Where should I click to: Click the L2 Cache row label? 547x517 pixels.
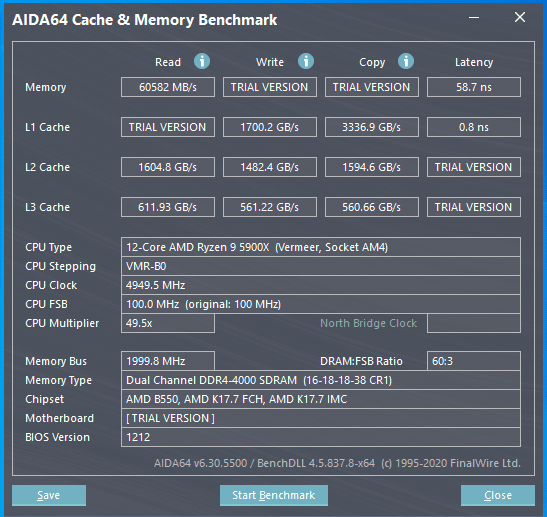tap(47, 167)
